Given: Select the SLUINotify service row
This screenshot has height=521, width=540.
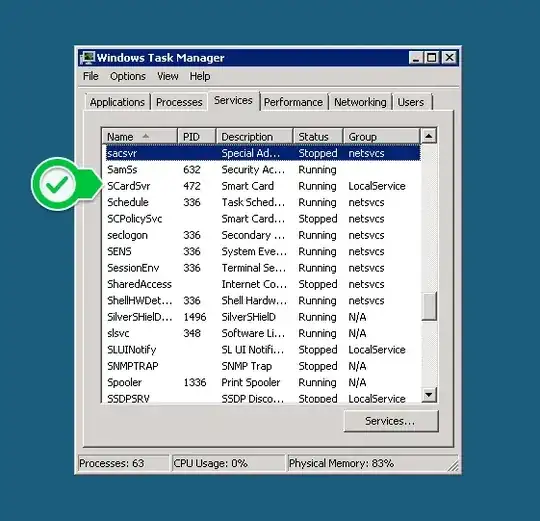Looking at the screenshot, I should point(263,350).
